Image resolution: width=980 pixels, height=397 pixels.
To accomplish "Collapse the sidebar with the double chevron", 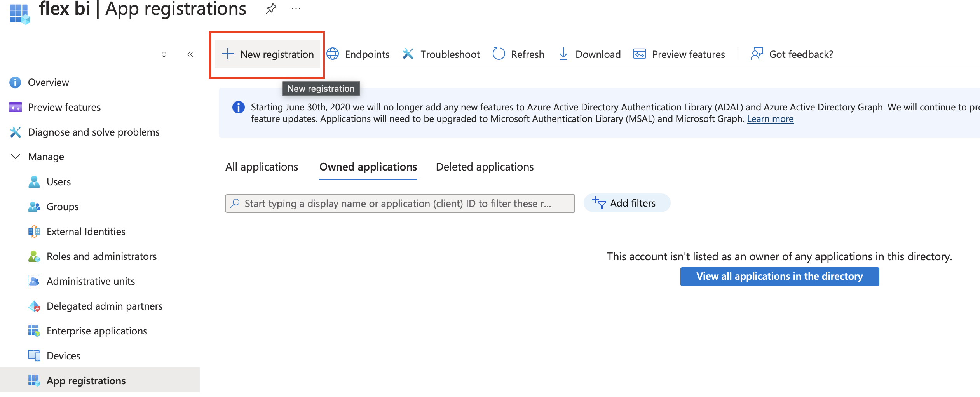I will click(190, 54).
